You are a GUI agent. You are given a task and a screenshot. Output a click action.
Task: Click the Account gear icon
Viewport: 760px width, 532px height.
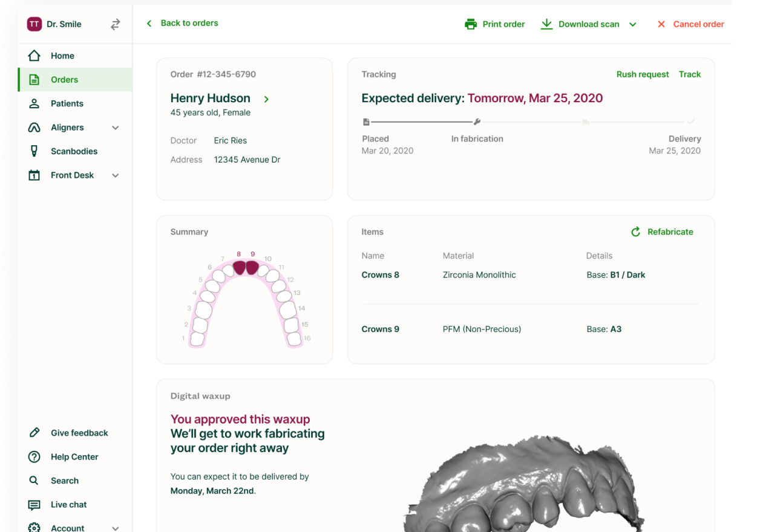click(34, 528)
